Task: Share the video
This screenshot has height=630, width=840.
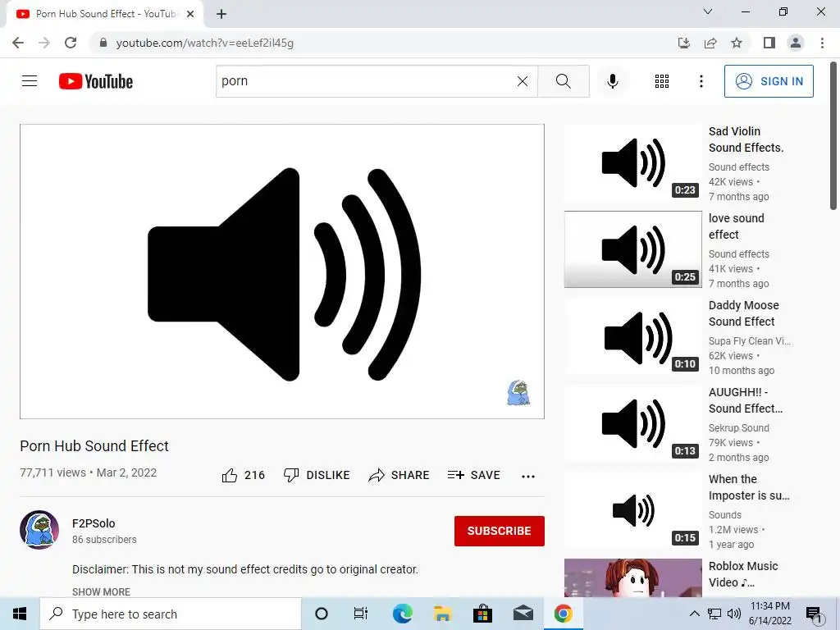Action: tap(399, 475)
